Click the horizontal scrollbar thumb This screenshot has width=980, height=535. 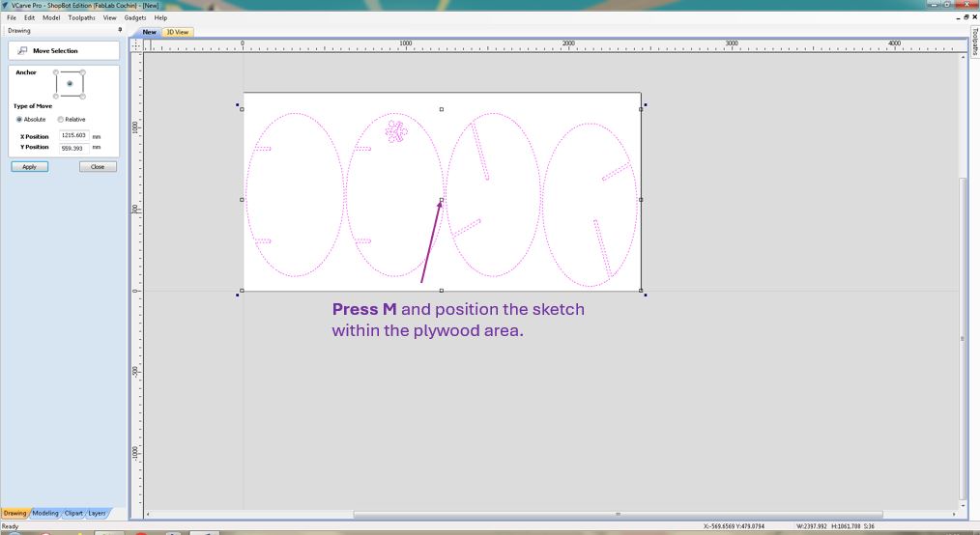click(619, 515)
